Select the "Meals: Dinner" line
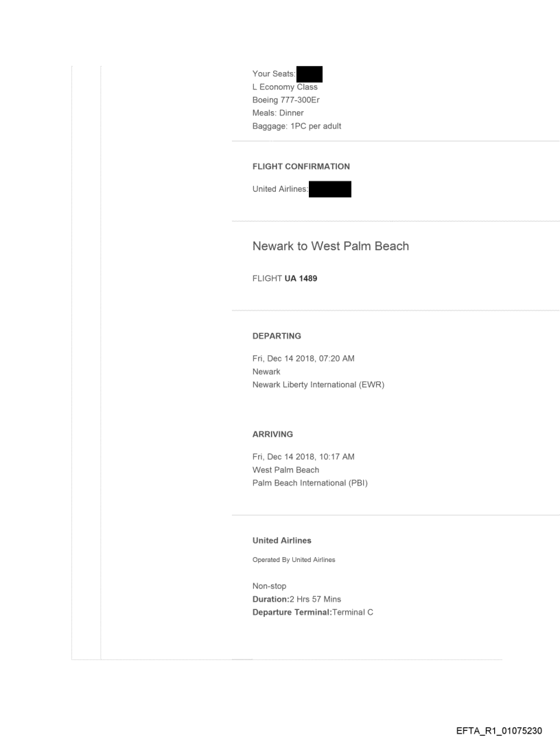 tap(279, 113)
